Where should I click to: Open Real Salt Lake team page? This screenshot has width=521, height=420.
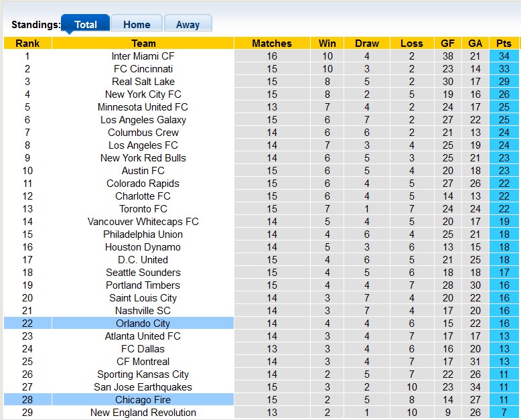click(143, 82)
